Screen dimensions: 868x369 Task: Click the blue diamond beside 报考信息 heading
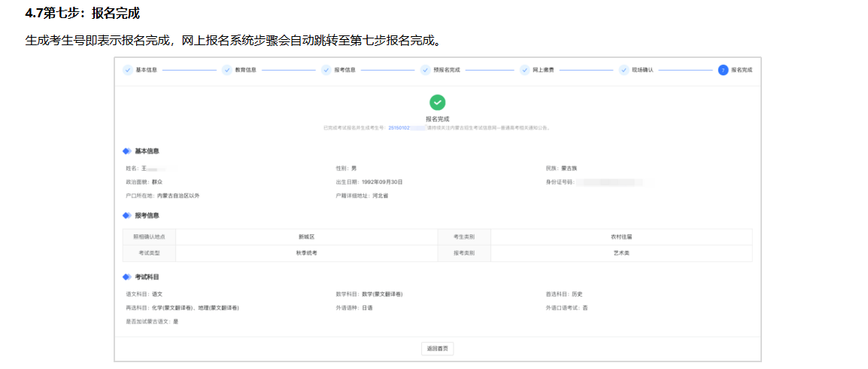coord(126,215)
